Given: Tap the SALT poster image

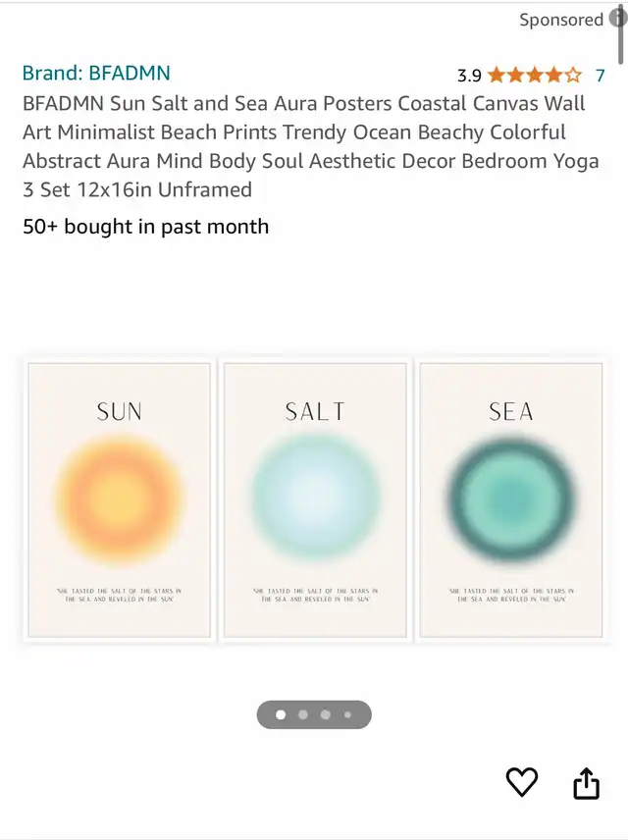Looking at the screenshot, I should pos(315,500).
